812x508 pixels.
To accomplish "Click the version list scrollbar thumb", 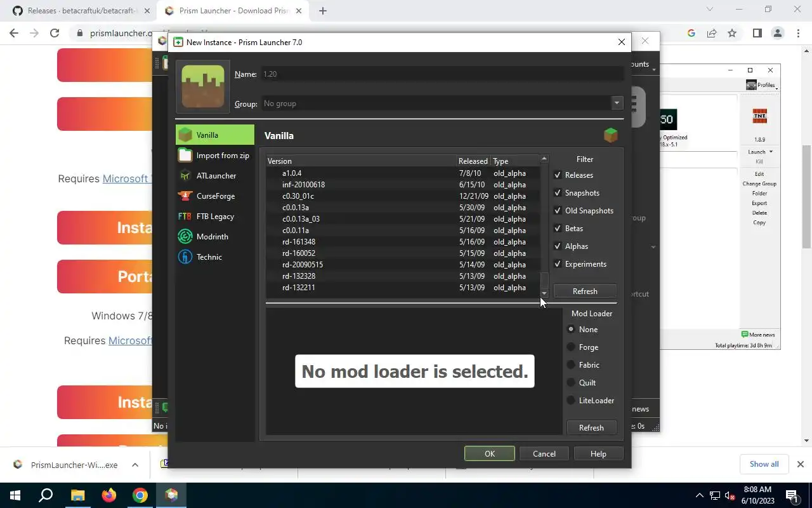I will pos(544,280).
